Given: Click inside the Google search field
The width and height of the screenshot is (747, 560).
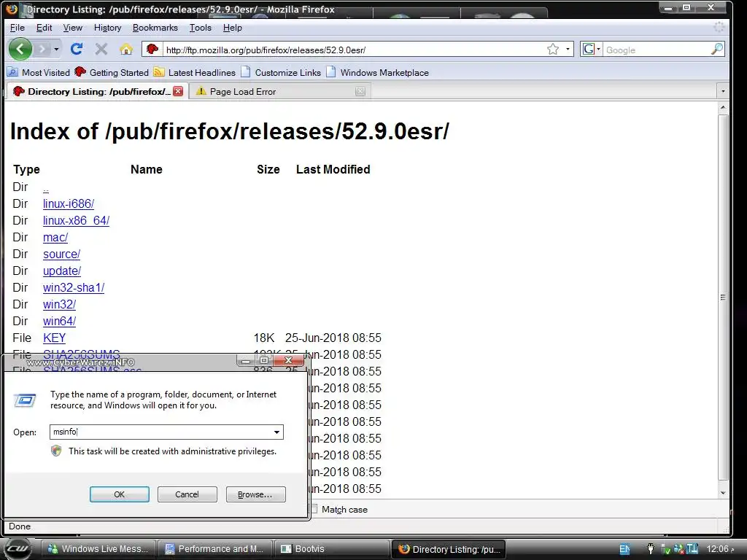Looking at the screenshot, I should coord(657,50).
